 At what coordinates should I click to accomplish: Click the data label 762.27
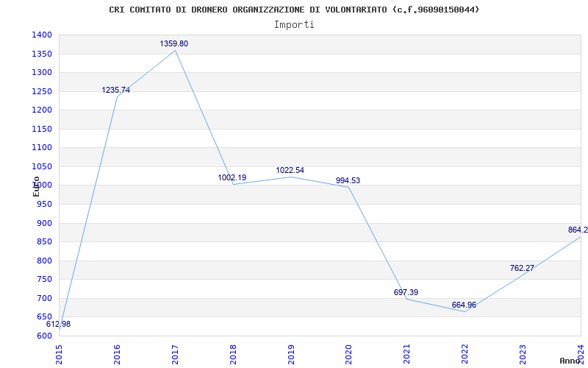coord(522,268)
